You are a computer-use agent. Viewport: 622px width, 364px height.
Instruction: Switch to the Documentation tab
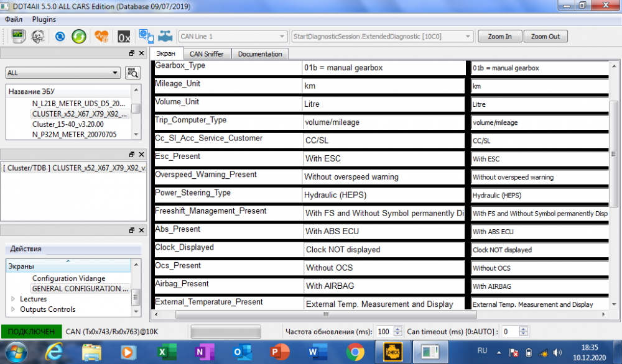(260, 54)
